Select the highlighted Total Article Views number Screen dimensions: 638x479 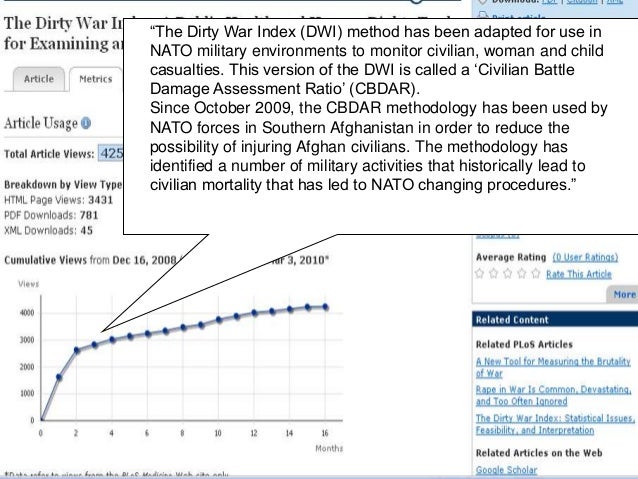point(111,153)
